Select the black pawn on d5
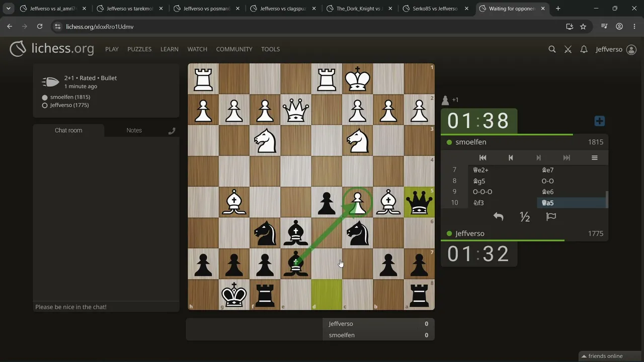Viewport: 644px width, 362px height. click(x=327, y=202)
